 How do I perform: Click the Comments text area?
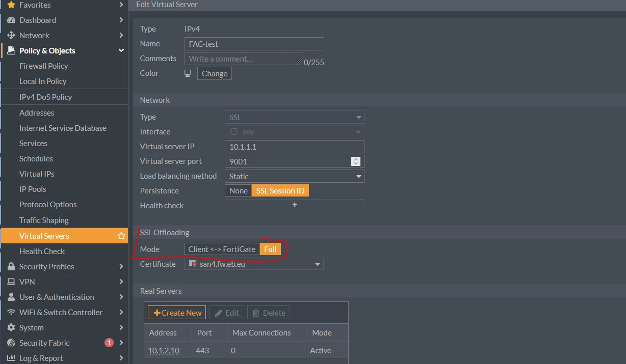[x=243, y=59]
